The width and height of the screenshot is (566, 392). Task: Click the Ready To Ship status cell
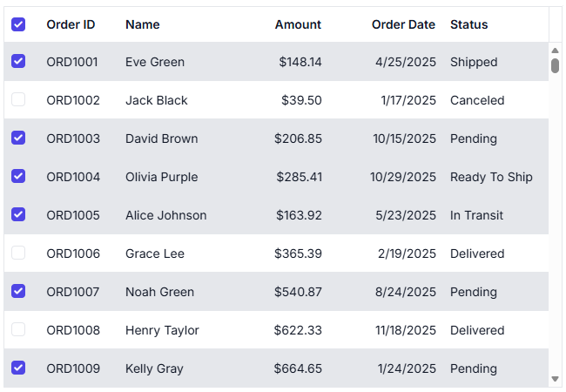coord(491,177)
